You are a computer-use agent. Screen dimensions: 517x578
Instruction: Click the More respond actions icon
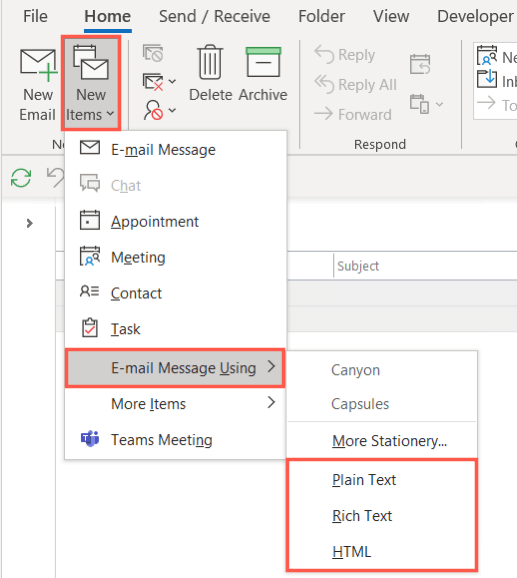[x=419, y=104]
